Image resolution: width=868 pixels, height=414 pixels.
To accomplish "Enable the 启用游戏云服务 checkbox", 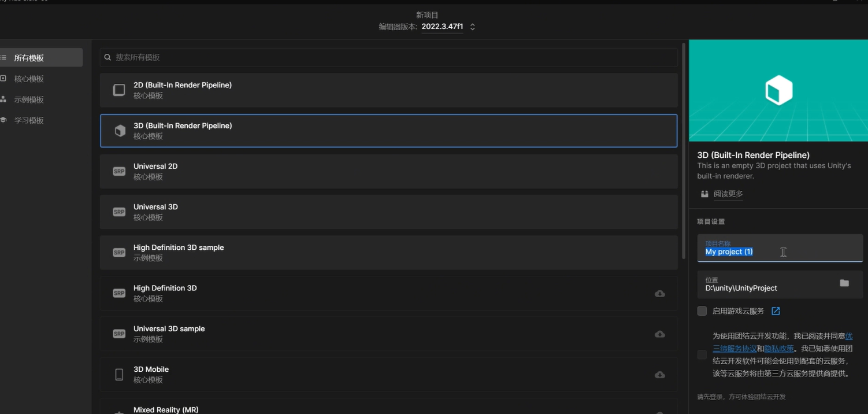I will tap(702, 311).
